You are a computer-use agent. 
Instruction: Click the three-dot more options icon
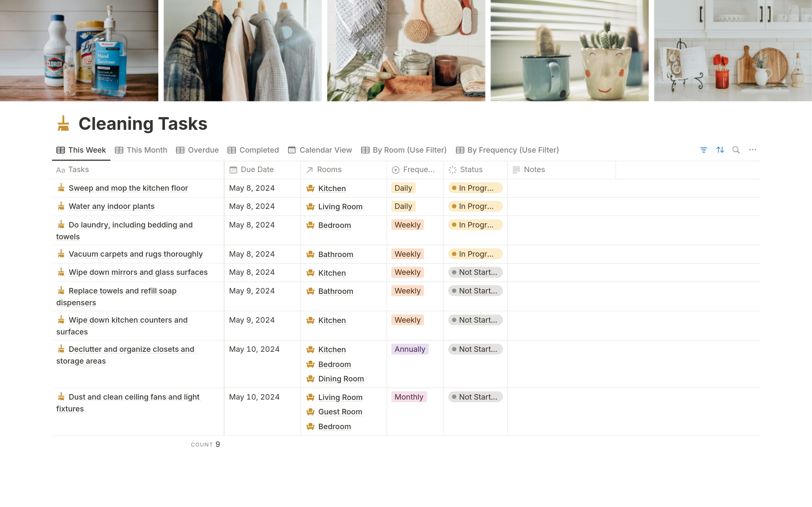coord(752,150)
